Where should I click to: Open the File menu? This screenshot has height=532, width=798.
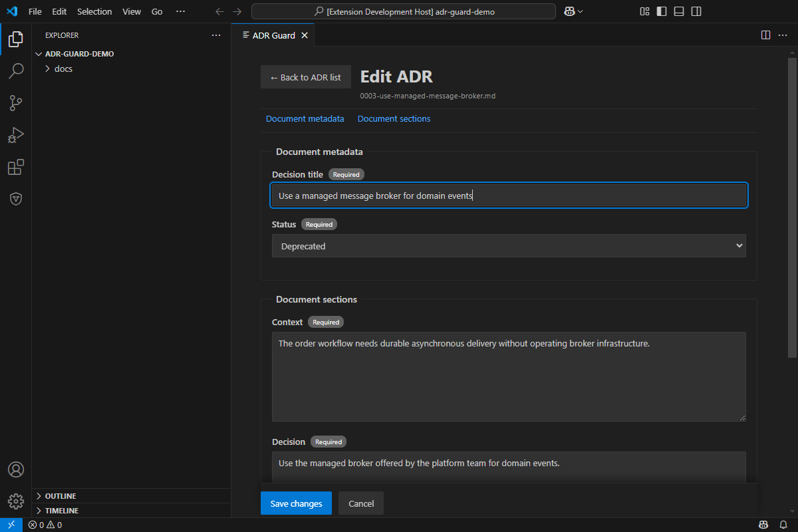click(x=35, y=11)
